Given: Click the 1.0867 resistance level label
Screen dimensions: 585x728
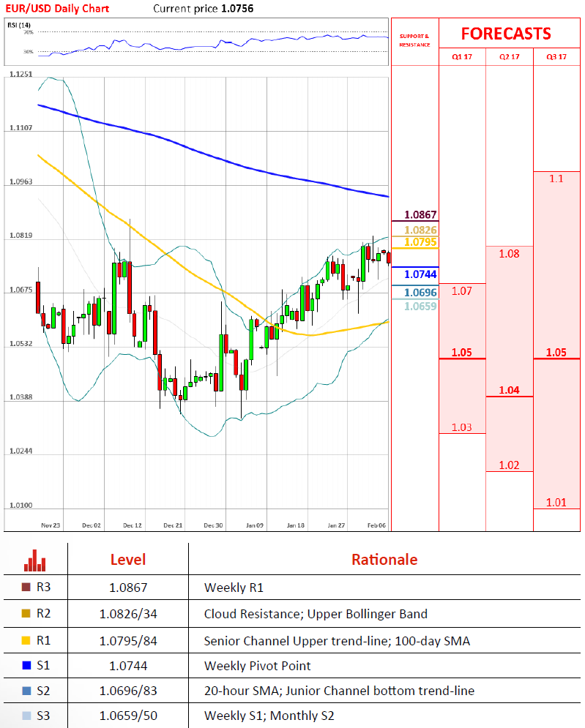Looking at the screenshot, I should pyautogui.click(x=420, y=215).
